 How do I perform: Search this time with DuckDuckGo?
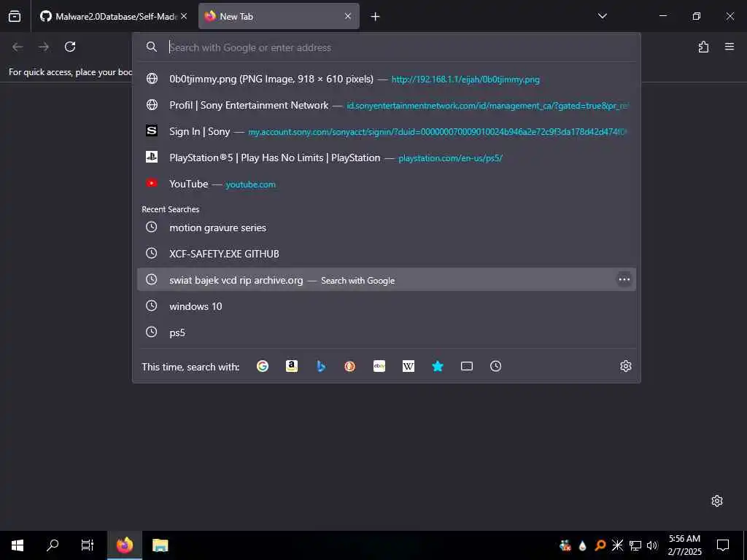tap(350, 366)
